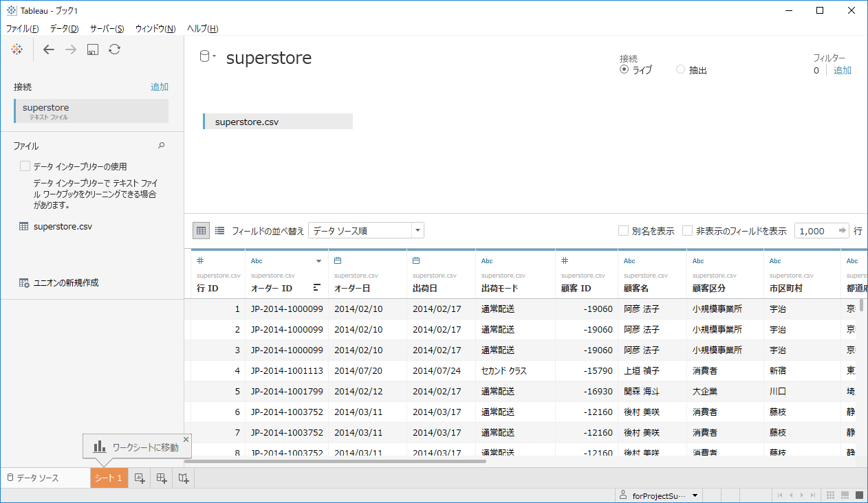
Task: Click the sheet sorter grid icon in status bar
Action: pos(830,495)
